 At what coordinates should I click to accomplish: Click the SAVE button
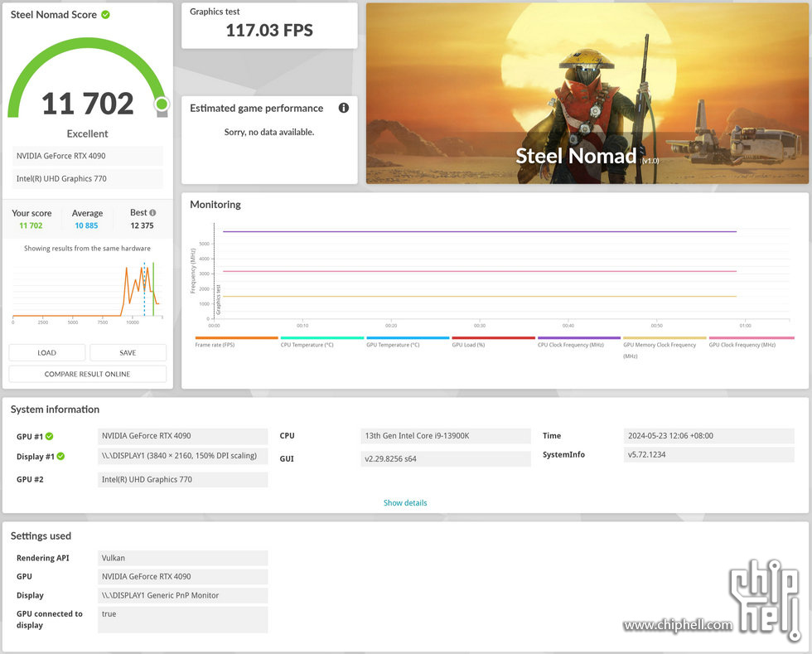pos(128,352)
